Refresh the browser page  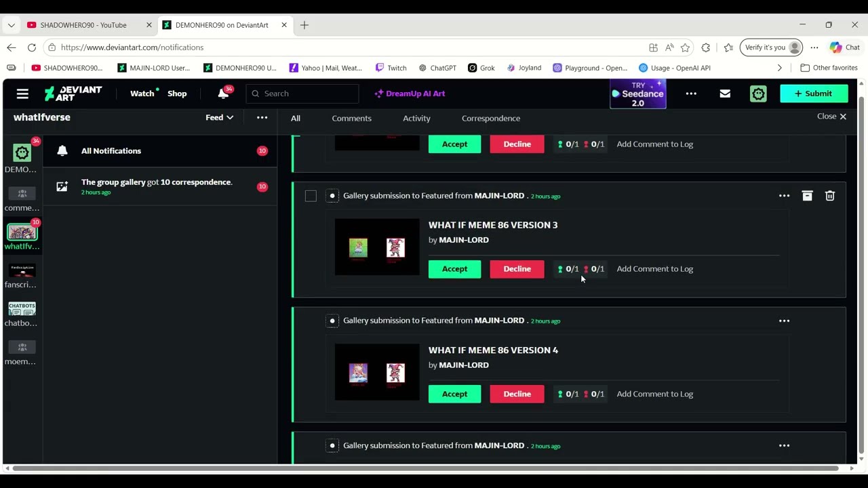(x=32, y=47)
